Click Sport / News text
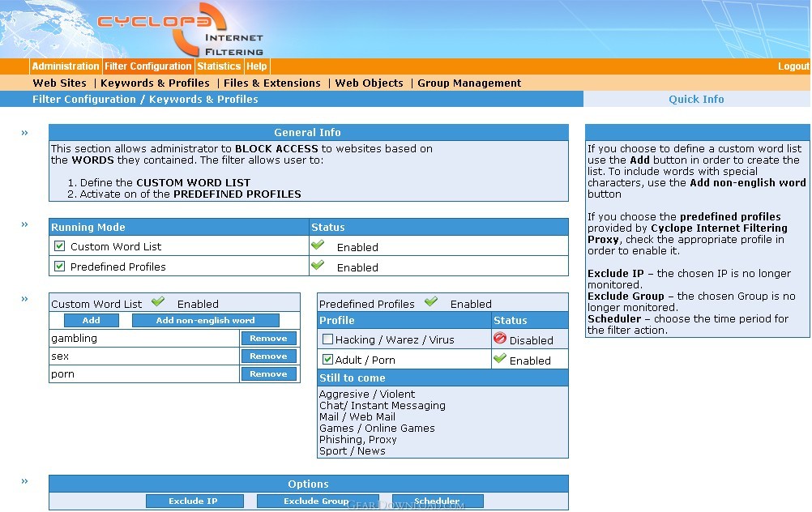The width and height of the screenshot is (812, 512). [353, 451]
